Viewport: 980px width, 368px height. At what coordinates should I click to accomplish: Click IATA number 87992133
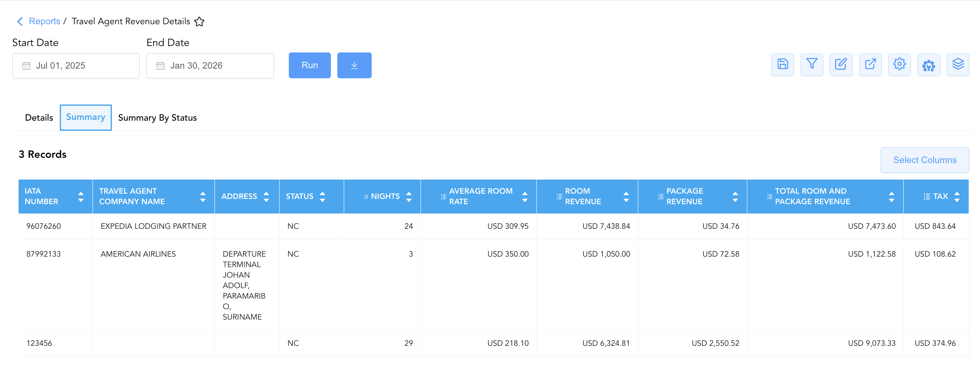(x=44, y=254)
